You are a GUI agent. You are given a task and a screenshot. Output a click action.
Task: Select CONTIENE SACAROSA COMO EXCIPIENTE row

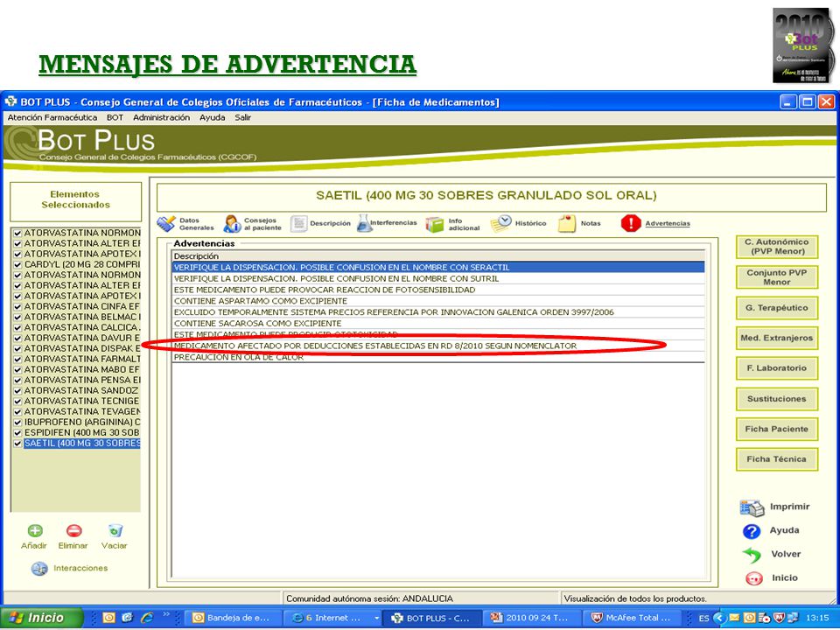[x=437, y=324]
